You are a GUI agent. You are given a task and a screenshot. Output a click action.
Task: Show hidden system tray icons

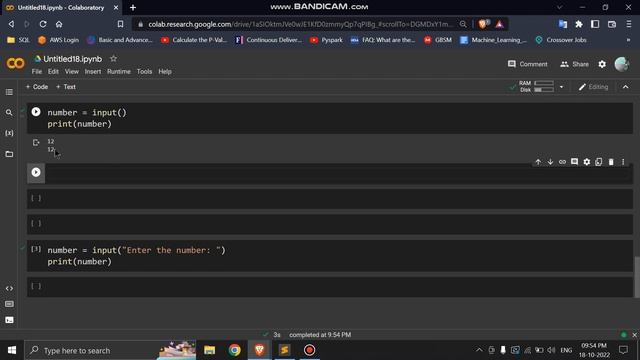pyautogui.click(x=479, y=350)
